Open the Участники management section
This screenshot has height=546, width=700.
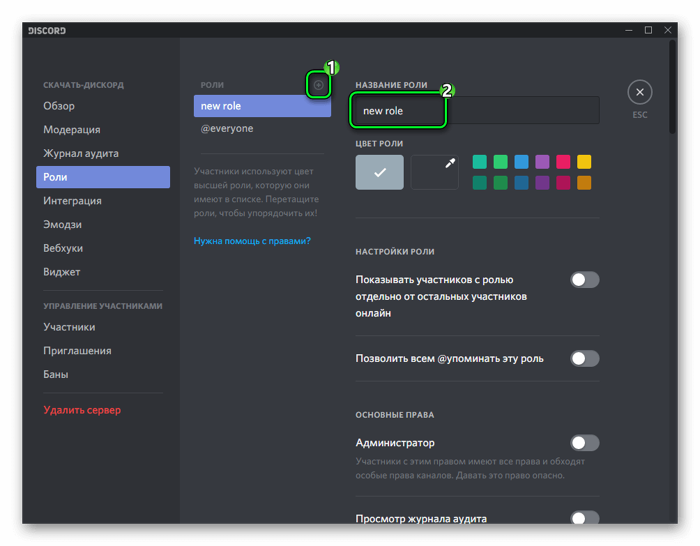(103, 327)
